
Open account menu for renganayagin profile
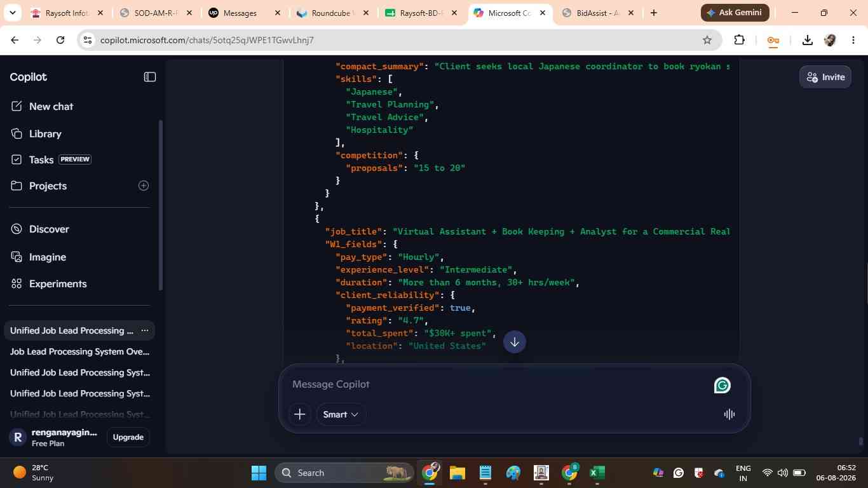tap(54, 437)
